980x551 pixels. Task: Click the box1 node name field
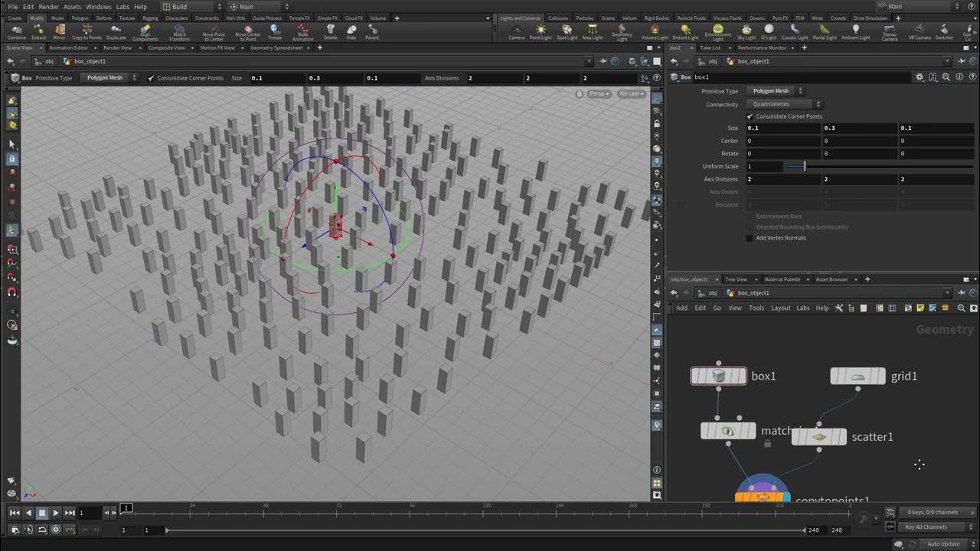pos(802,77)
